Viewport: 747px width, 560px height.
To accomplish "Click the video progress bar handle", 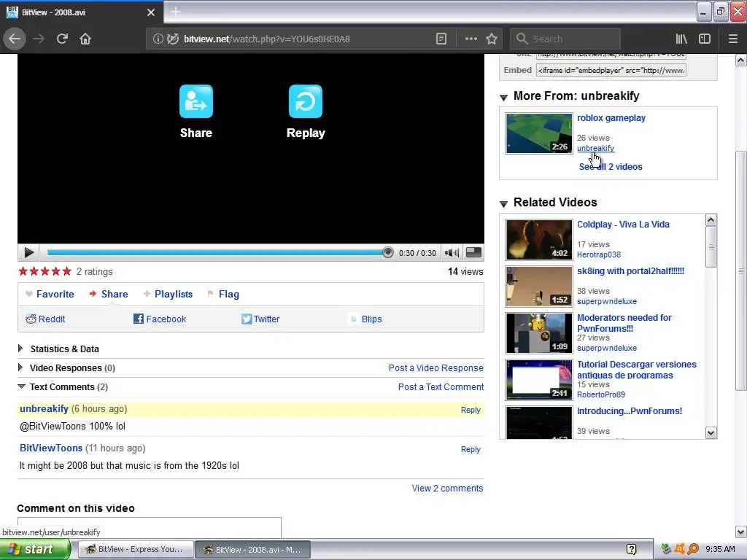I will click(388, 252).
